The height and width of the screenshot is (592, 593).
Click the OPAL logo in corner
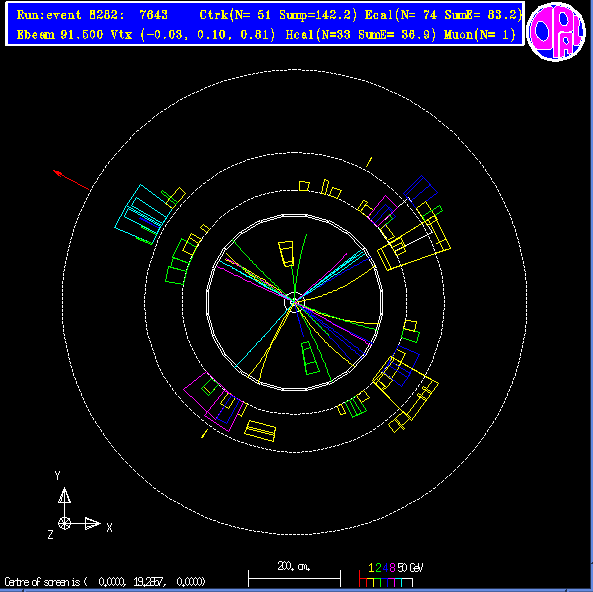coord(556,31)
